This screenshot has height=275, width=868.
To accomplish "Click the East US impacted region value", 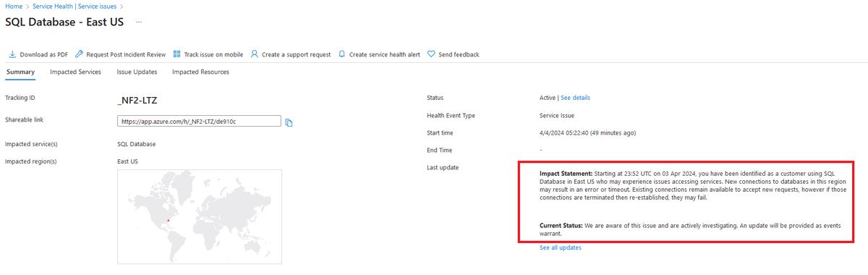I will click(x=128, y=161).
